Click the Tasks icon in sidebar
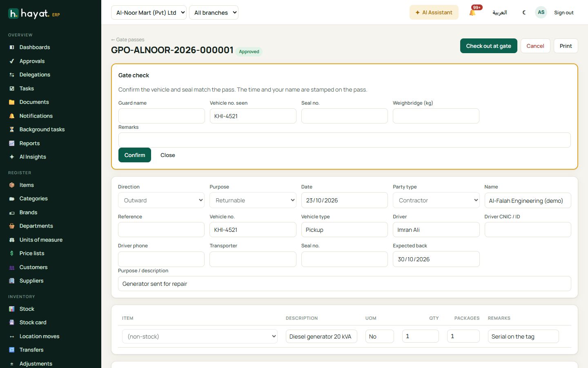 click(12, 89)
